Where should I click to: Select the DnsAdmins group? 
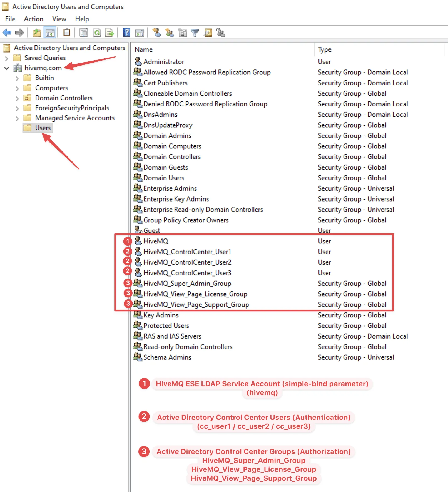coord(160,114)
